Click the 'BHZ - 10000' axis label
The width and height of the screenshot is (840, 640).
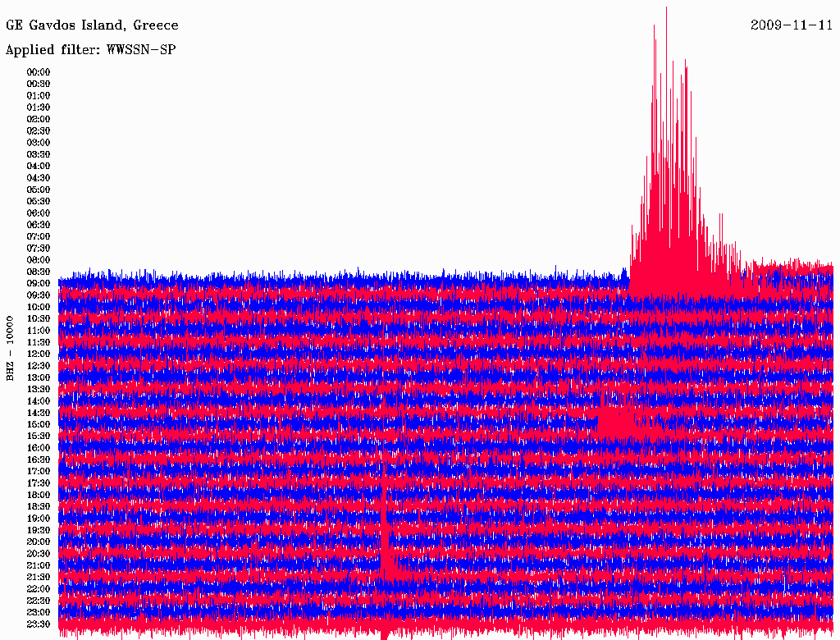10,349
